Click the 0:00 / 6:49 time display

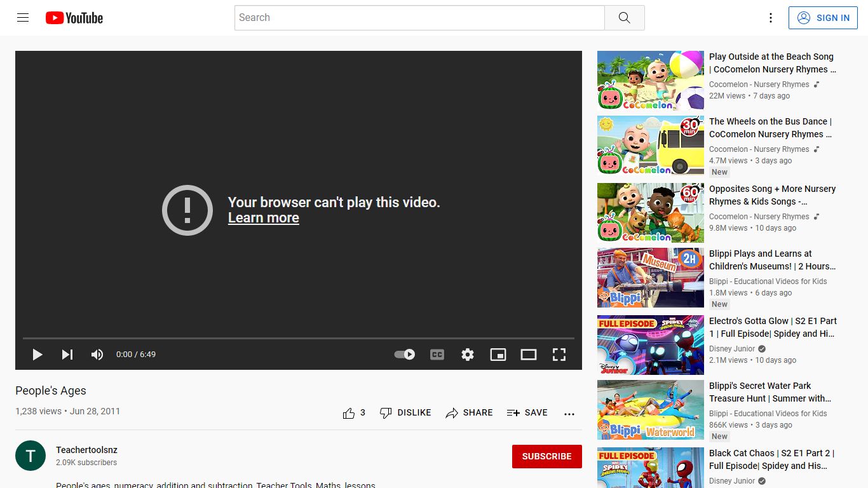tap(136, 355)
